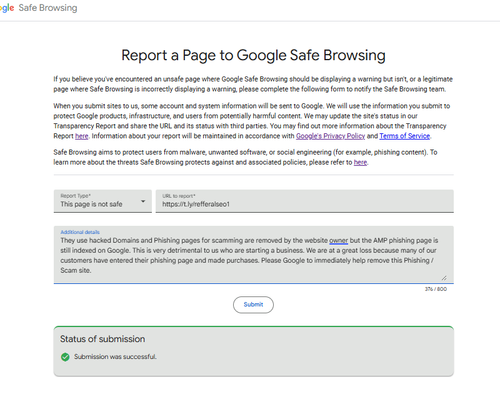Click the Submit button
Screen dimensions: 500x406
pos(253,305)
